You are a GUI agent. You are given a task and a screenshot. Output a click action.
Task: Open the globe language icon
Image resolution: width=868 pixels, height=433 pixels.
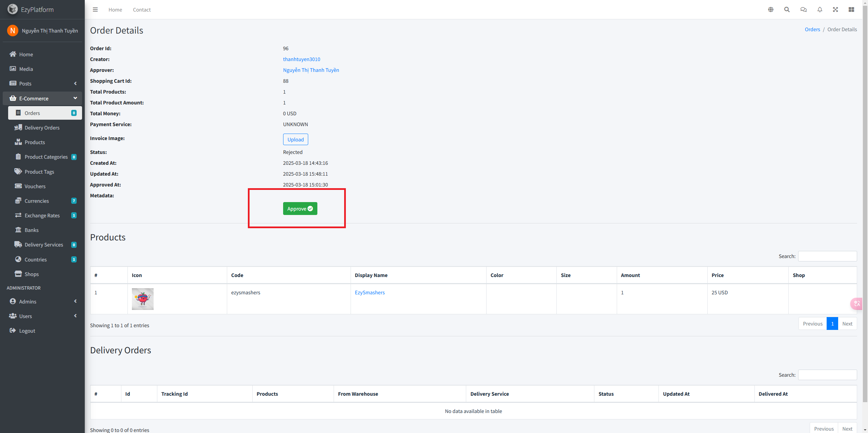click(x=771, y=9)
